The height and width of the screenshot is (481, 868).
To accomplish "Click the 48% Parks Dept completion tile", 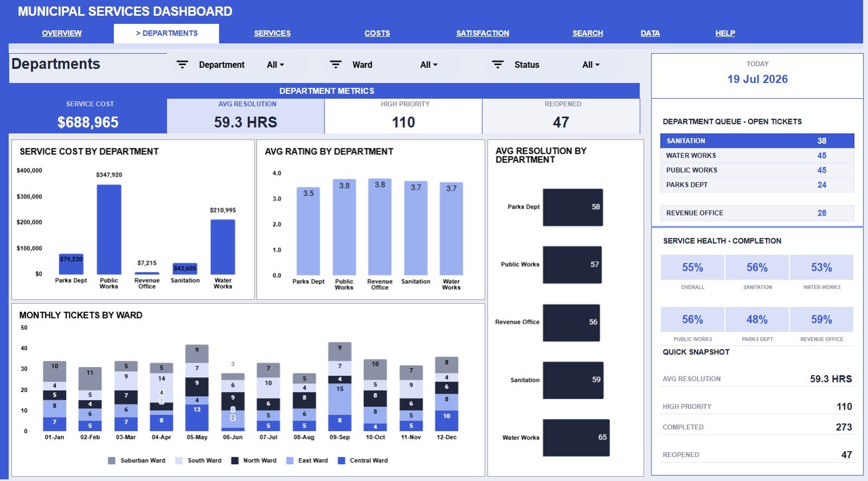I will tap(757, 319).
